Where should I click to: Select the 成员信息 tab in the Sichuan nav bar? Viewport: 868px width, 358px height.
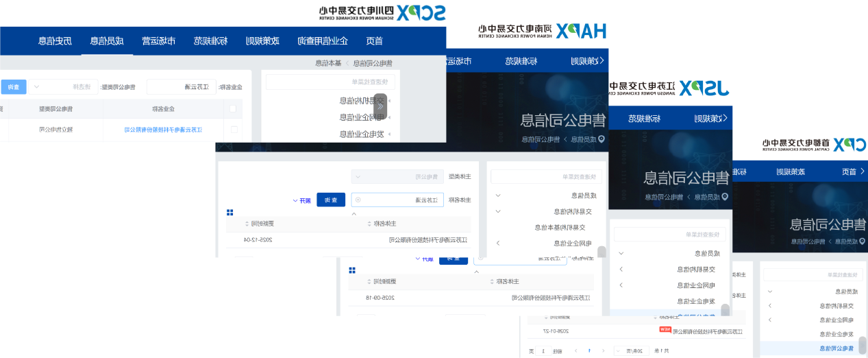pos(107,41)
